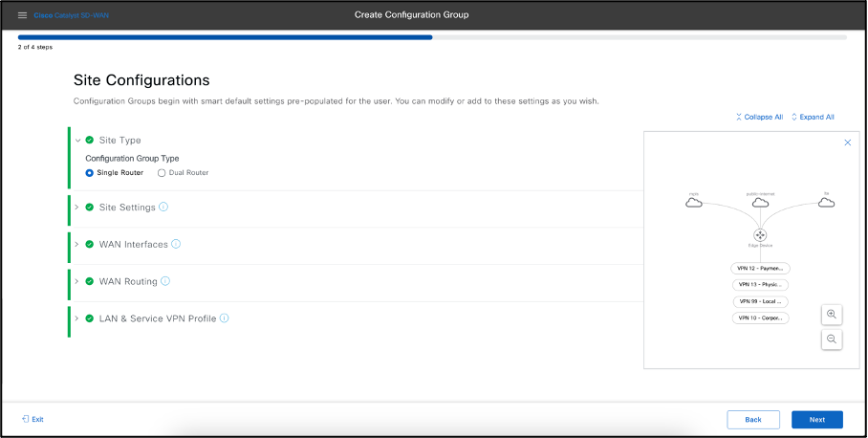Click the LAN & Service VPN info icon
868x438 pixels.
(225, 318)
